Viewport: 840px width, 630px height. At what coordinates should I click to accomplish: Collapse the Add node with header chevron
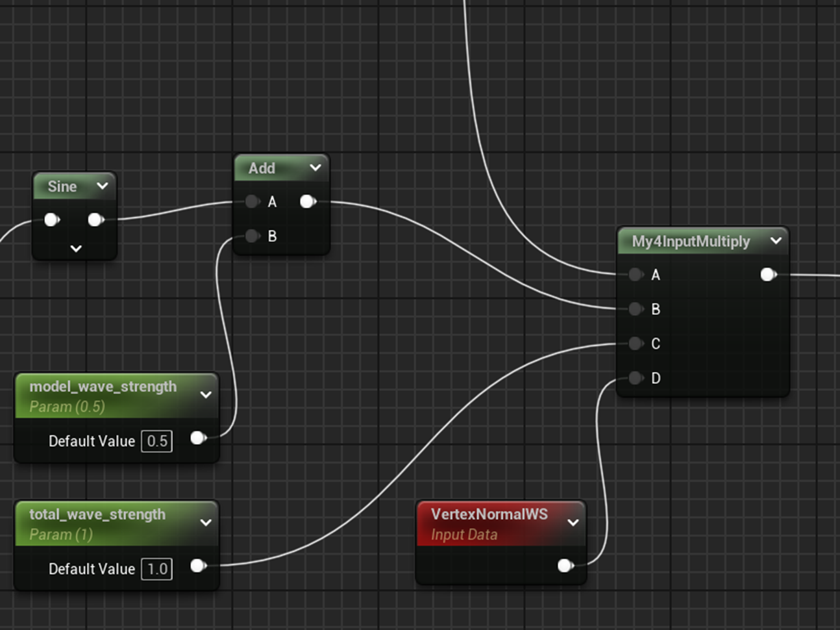tap(315, 168)
